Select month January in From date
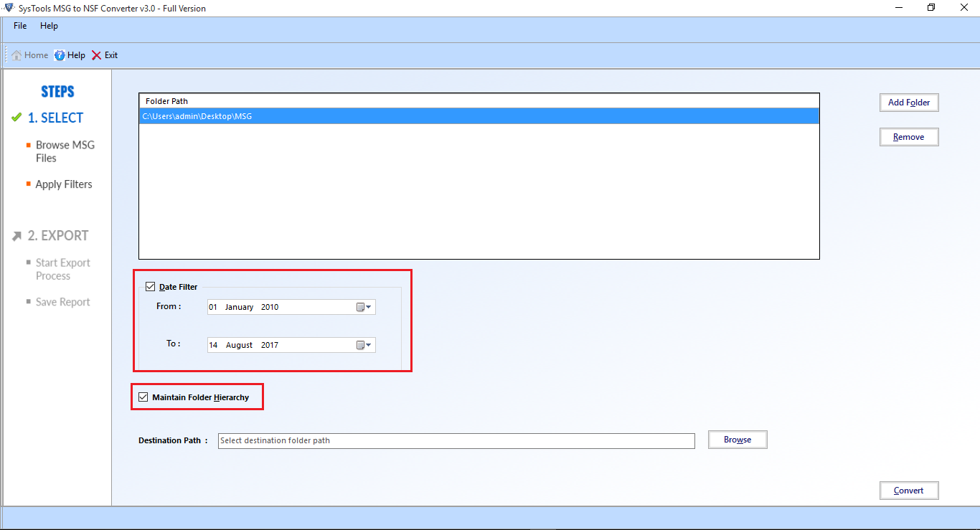This screenshot has width=980, height=530. point(239,307)
